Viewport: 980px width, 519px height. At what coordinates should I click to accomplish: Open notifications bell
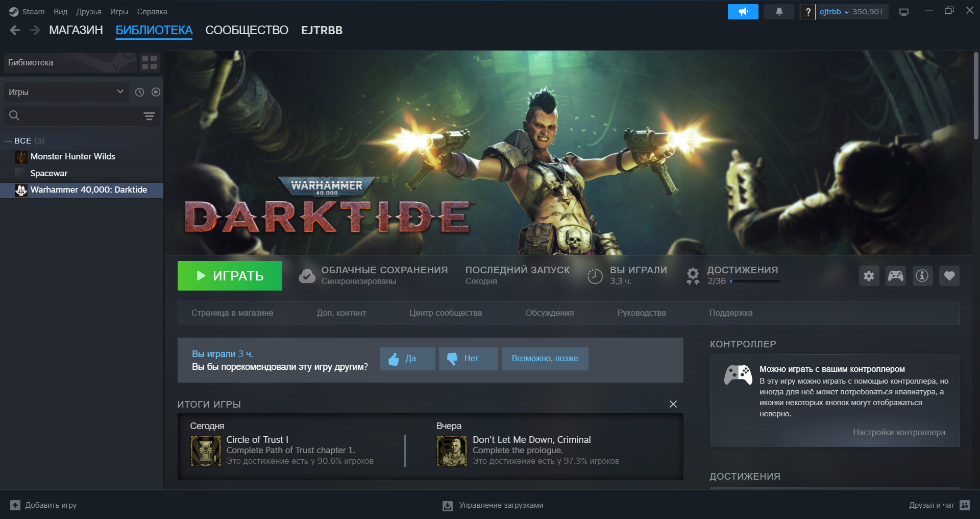pyautogui.click(x=779, y=12)
